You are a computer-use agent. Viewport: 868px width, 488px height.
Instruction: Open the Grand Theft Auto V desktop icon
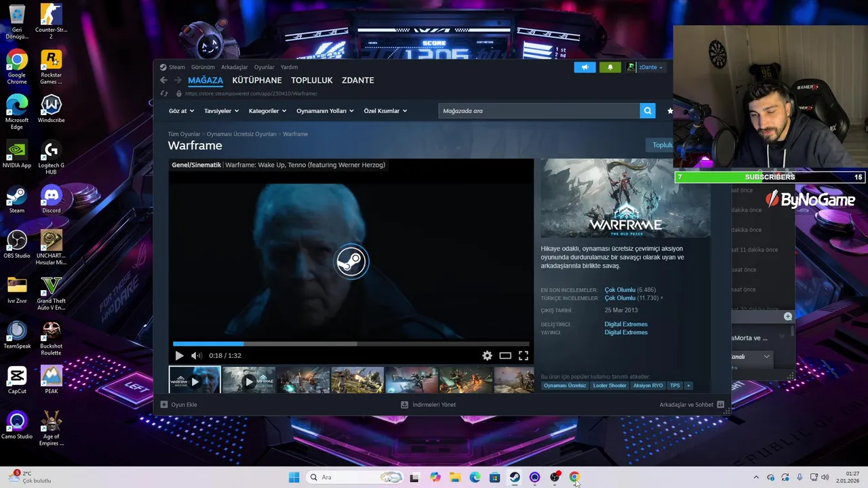(51, 293)
